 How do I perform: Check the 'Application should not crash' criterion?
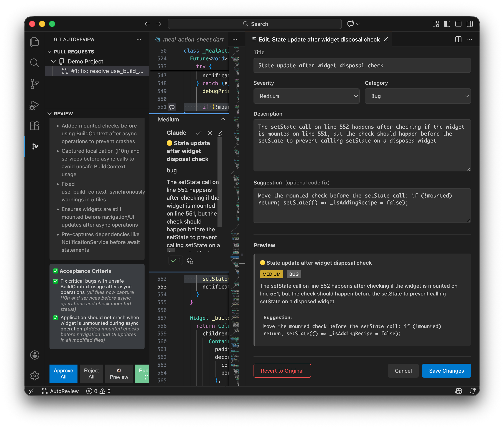[55, 318]
